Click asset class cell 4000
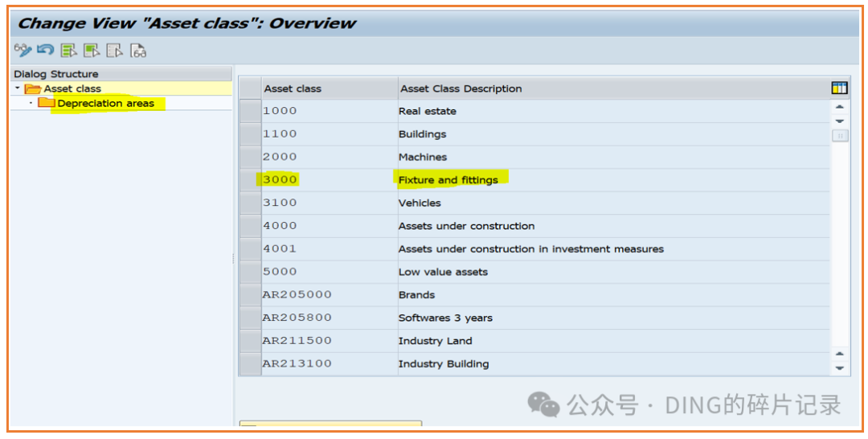The image size is (868, 439). pos(330,226)
